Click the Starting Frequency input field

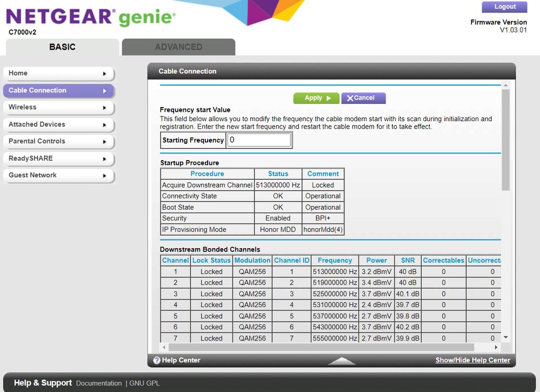click(259, 141)
